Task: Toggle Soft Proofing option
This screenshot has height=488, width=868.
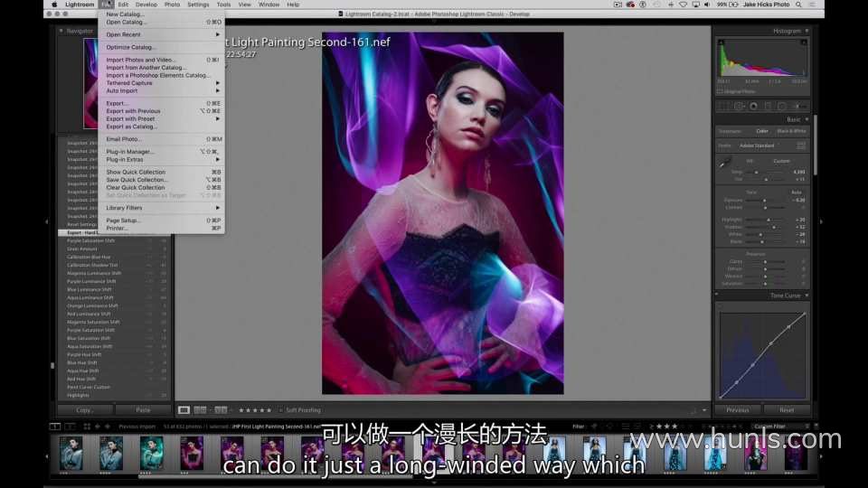Action: pyautogui.click(x=281, y=410)
